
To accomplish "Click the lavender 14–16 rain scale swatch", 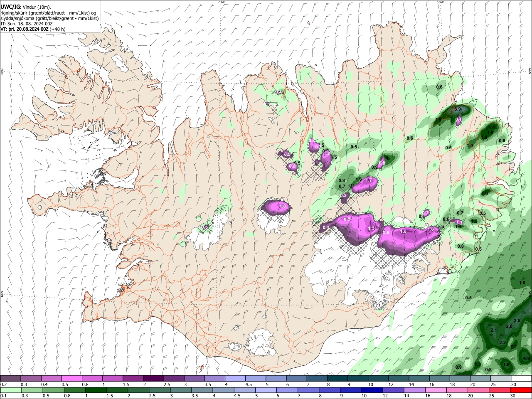I will click(x=415, y=390).
